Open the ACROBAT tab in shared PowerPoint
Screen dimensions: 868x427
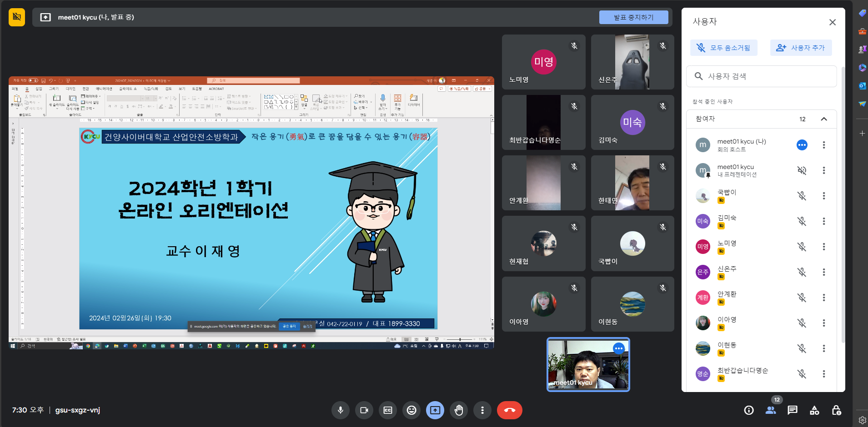[x=216, y=89]
